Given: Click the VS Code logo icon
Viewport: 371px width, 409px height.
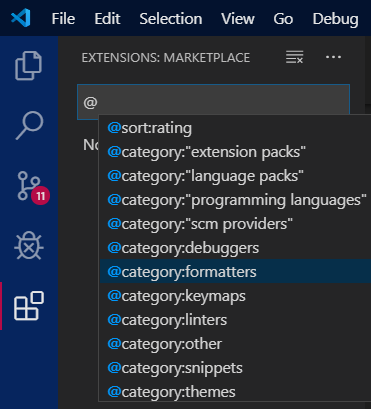Looking at the screenshot, I should 21,18.
